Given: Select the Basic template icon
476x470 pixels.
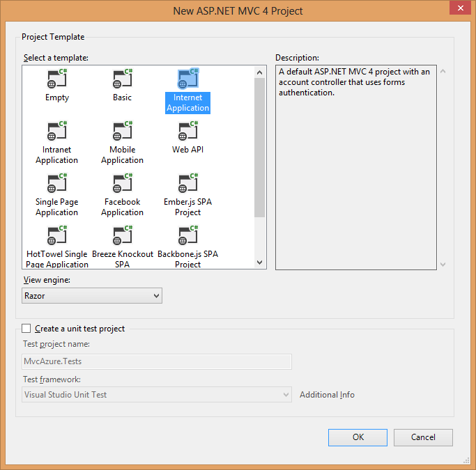Looking at the screenshot, I should (123, 79).
